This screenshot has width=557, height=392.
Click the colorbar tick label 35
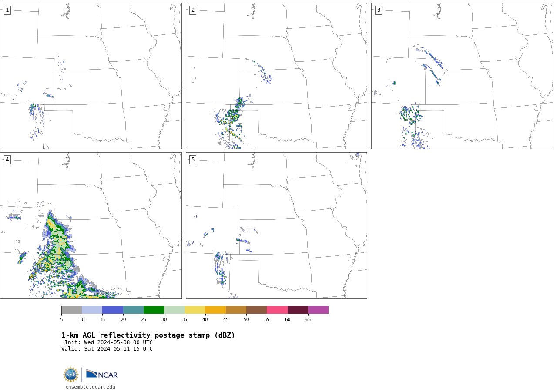point(185,320)
